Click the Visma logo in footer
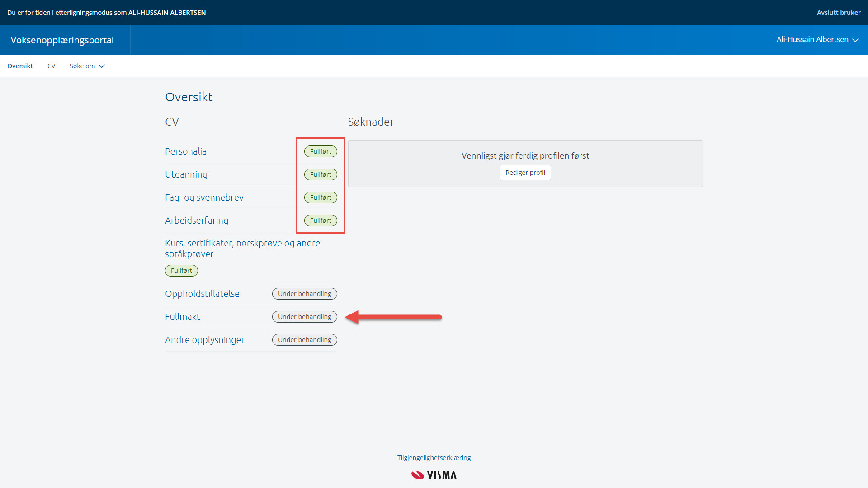Screen dimensions: 868x488 [x=434, y=475]
